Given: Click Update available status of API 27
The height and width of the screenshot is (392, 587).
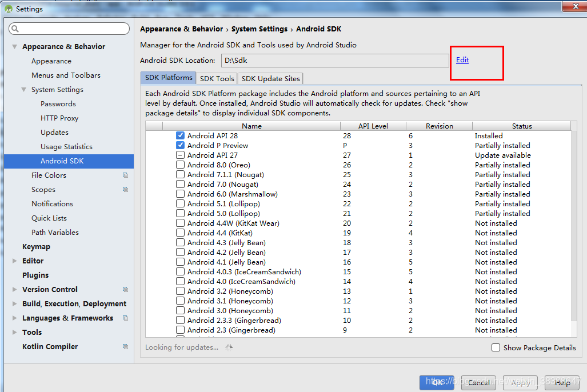Looking at the screenshot, I should [x=503, y=155].
